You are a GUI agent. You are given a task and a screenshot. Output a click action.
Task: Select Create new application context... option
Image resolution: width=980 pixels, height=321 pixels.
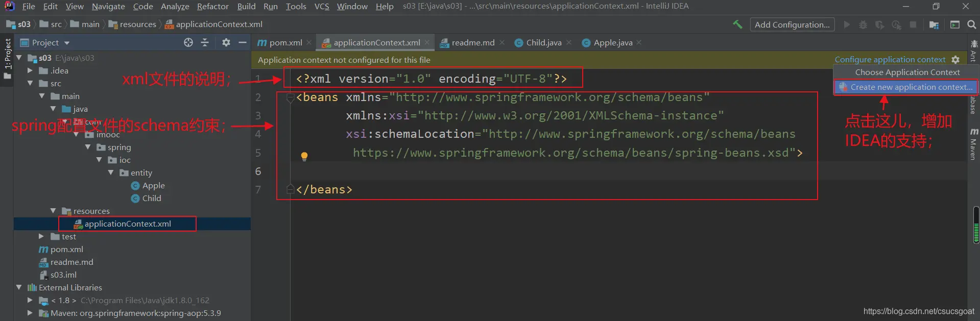pyautogui.click(x=906, y=87)
